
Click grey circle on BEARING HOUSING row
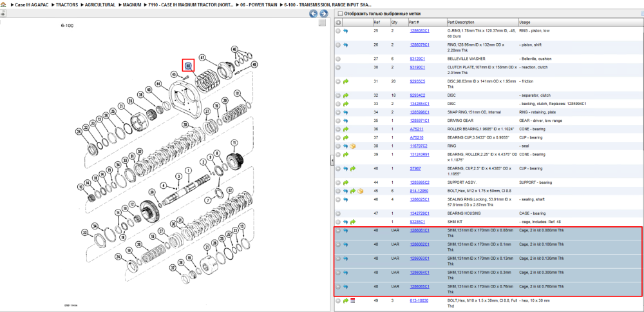click(x=339, y=214)
